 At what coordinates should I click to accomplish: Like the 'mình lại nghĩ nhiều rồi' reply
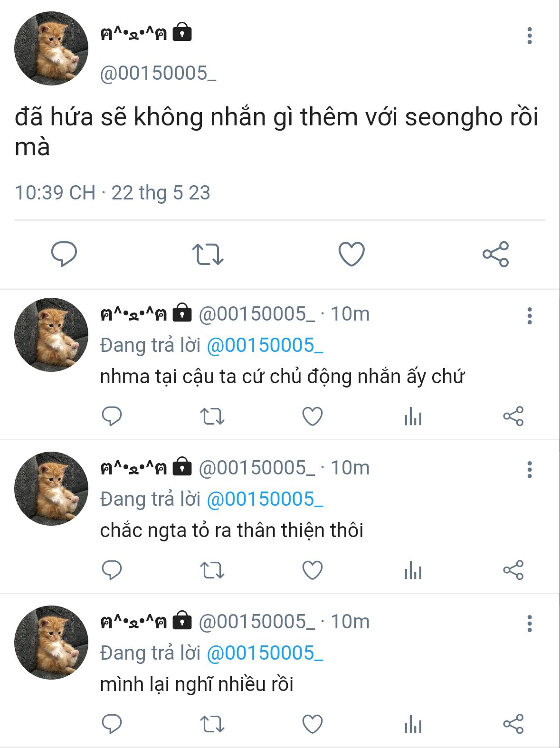pyautogui.click(x=313, y=724)
